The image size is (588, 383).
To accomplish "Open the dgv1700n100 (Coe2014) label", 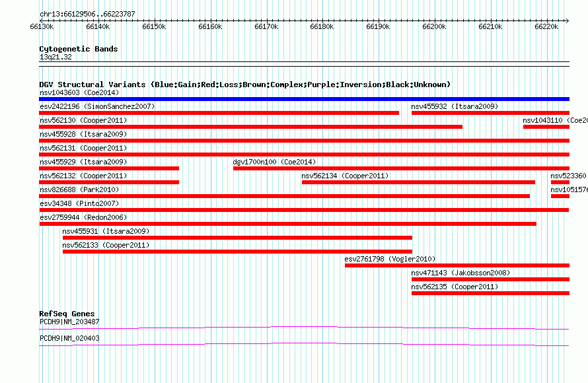I will pos(274,162).
